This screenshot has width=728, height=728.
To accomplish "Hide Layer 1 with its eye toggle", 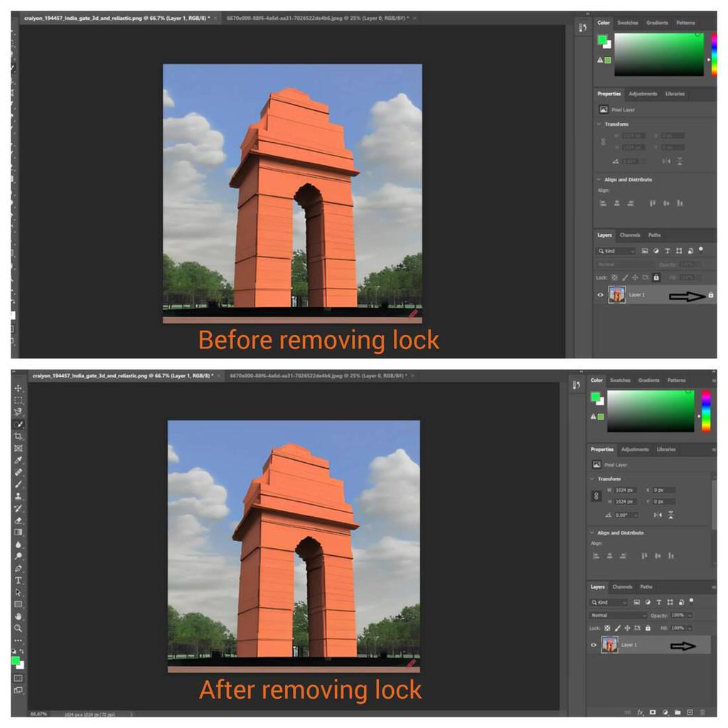I will [x=592, y=645].
